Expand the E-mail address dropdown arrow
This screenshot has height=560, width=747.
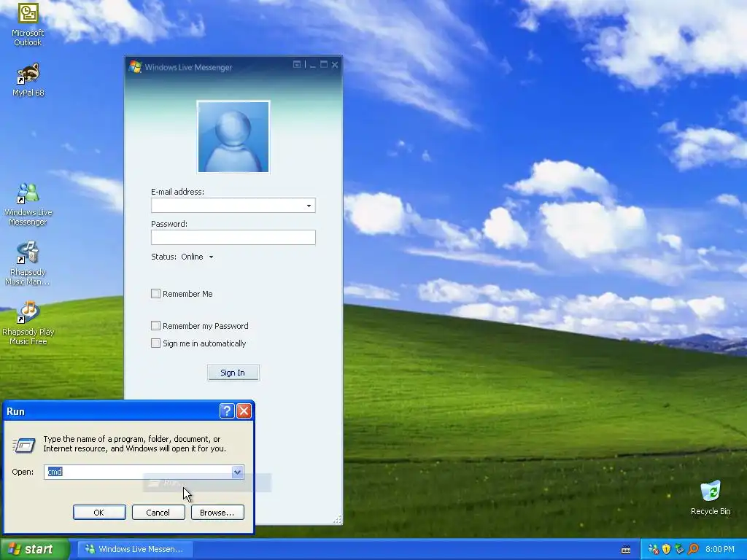(309, 206)
